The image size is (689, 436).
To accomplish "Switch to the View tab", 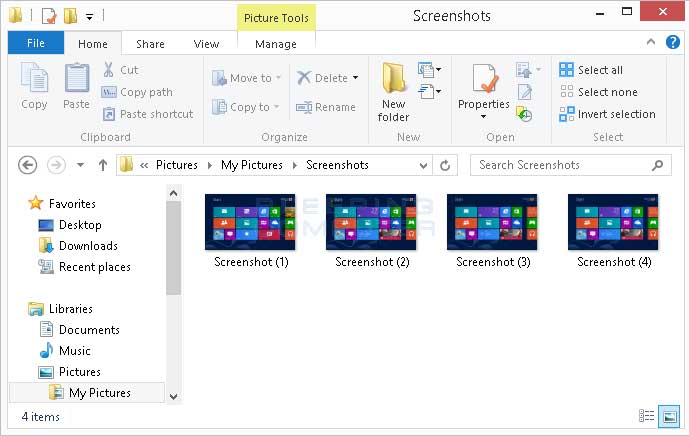I will tap(206, 44).
